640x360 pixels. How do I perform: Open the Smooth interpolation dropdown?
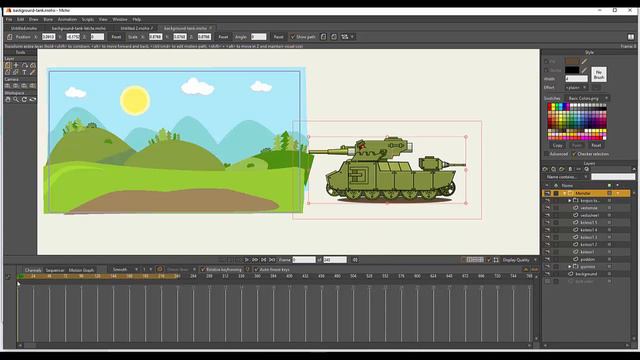(x=124, y=269)
